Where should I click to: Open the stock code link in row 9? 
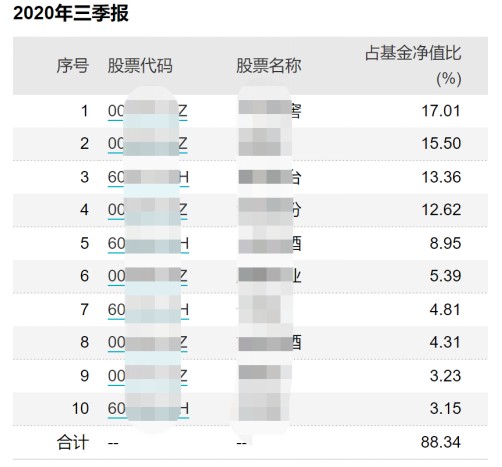tap(148, 376)
